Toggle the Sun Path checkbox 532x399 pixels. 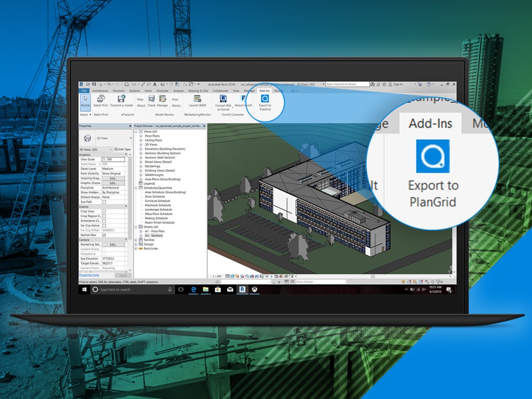point(104,202)
